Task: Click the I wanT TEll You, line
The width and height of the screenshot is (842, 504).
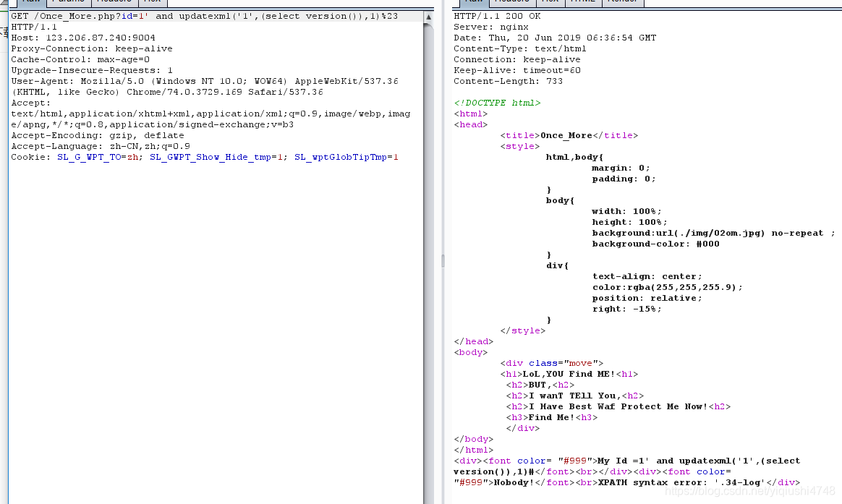Action: pos(574,396)
